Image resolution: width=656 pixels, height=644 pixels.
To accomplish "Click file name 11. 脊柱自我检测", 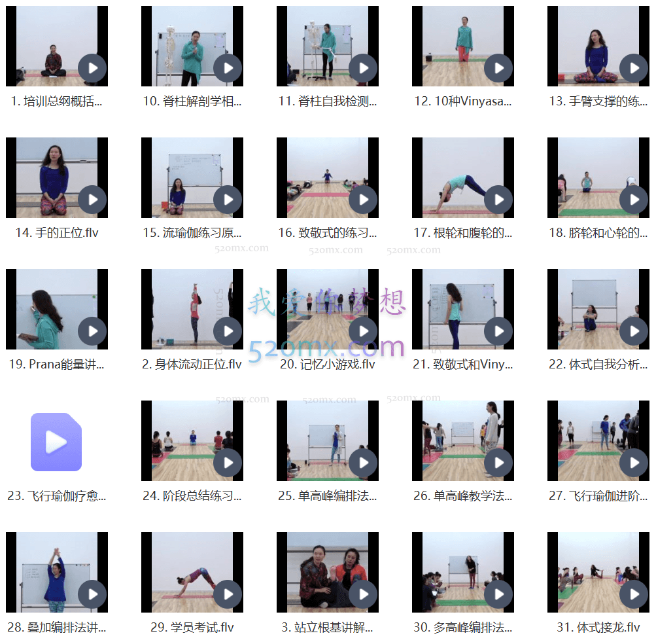I will click(x=327, y=101).
